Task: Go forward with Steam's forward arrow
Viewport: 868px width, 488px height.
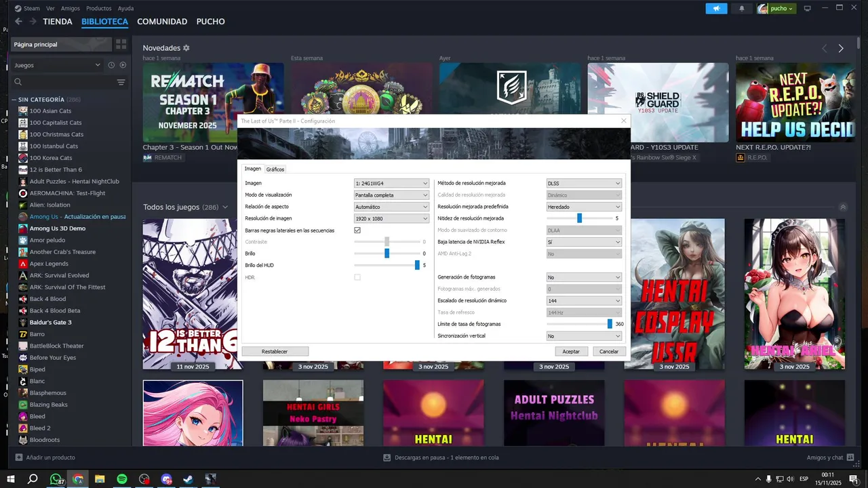Action: pos(33,22)
